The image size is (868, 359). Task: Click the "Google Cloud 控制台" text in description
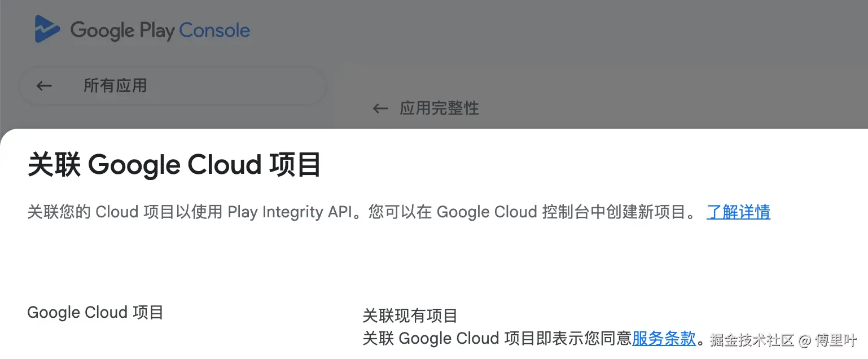(x=511, y=212)
